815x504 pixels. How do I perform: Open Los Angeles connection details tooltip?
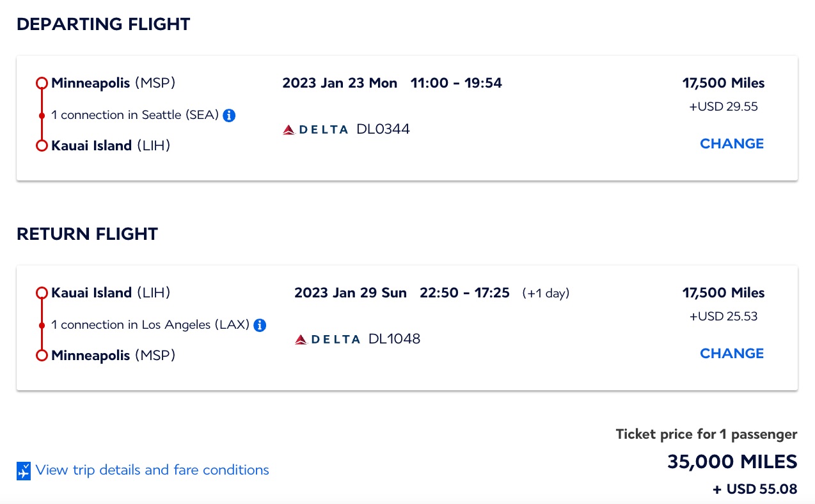point(260,325)
